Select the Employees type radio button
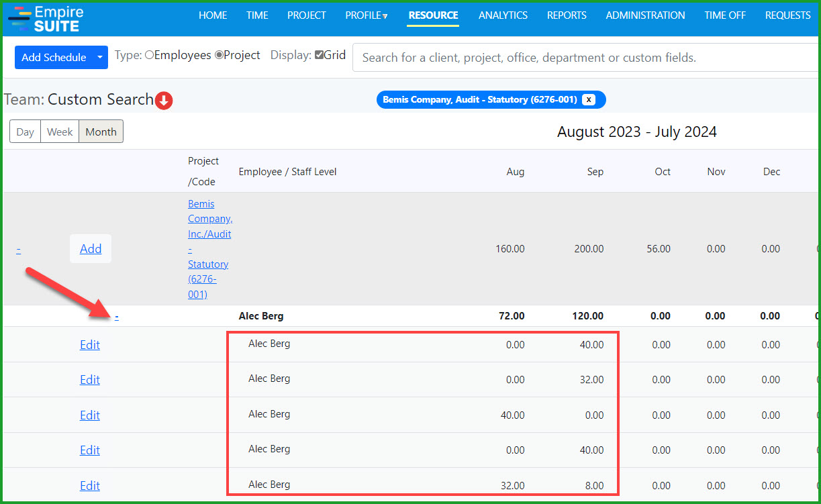This screenshot has width=821, height=504. pyautogui.click(x=149, y=55)
